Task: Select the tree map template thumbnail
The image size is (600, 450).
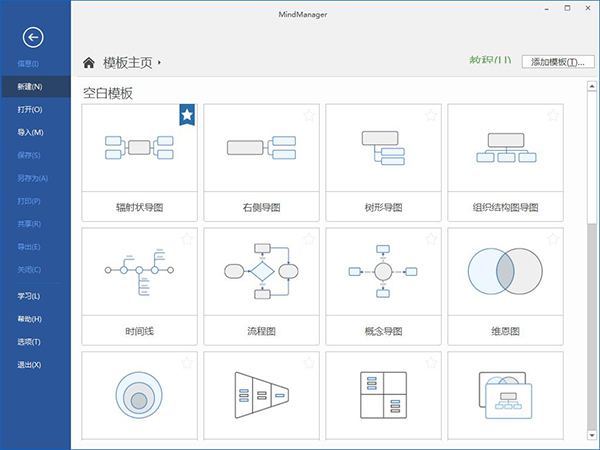Action: pyautogui.click(x=383, y=148)
